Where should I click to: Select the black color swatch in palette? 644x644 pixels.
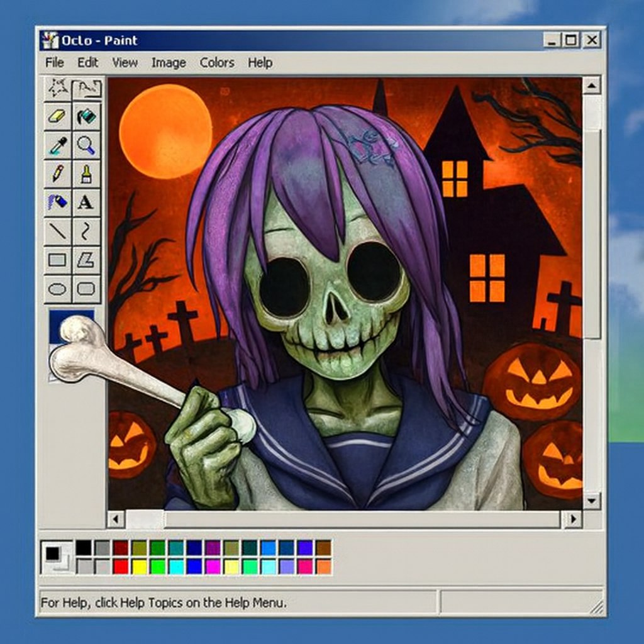click(x=84, y=548)
